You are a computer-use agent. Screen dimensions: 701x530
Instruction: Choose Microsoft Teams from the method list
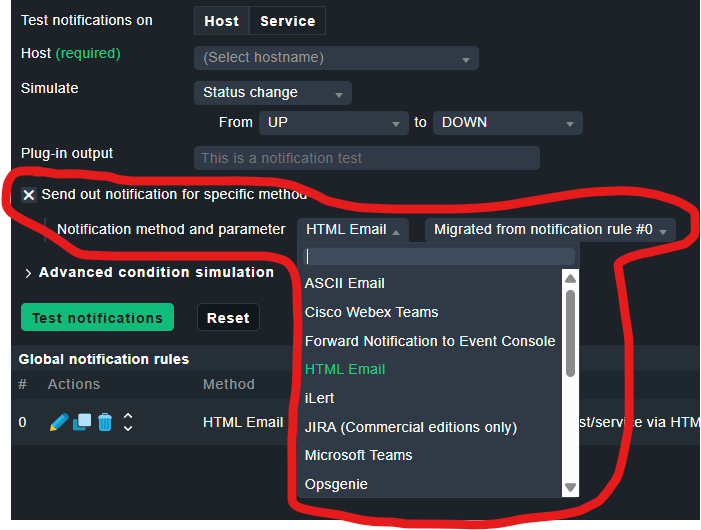tap(358, 455)
